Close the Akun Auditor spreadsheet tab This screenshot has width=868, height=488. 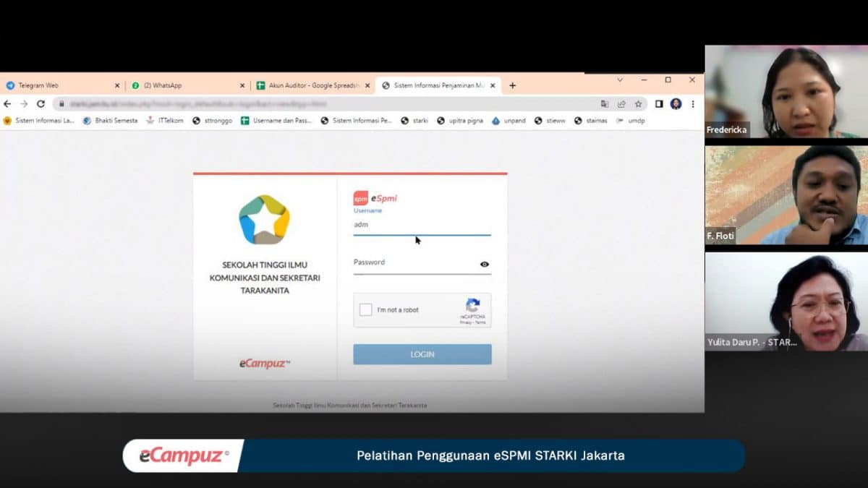coord(367,85)
